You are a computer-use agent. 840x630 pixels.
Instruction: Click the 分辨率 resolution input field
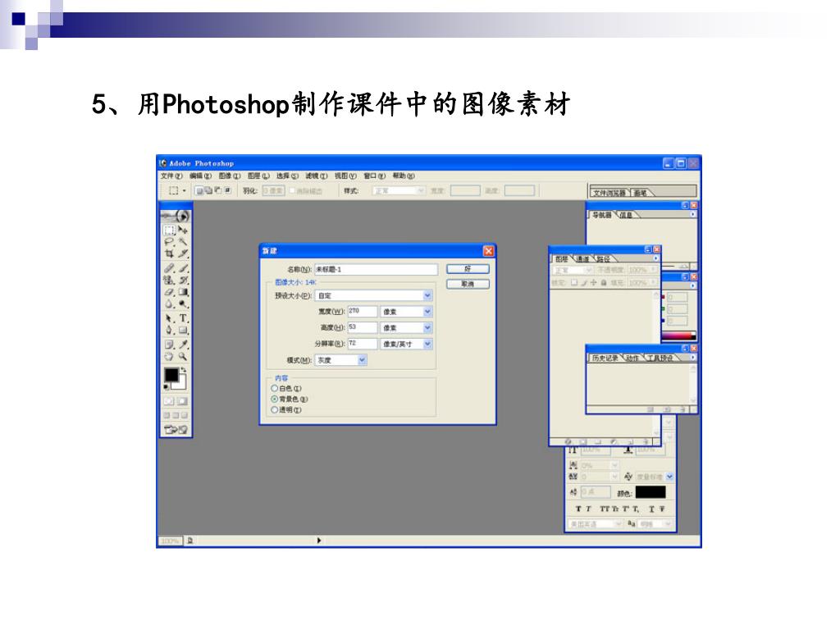[x=363, y=344]
